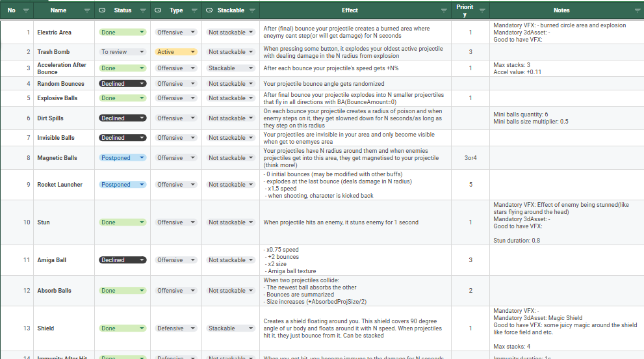
Task: Select the Shield name cell
Action: pos(64,328)
